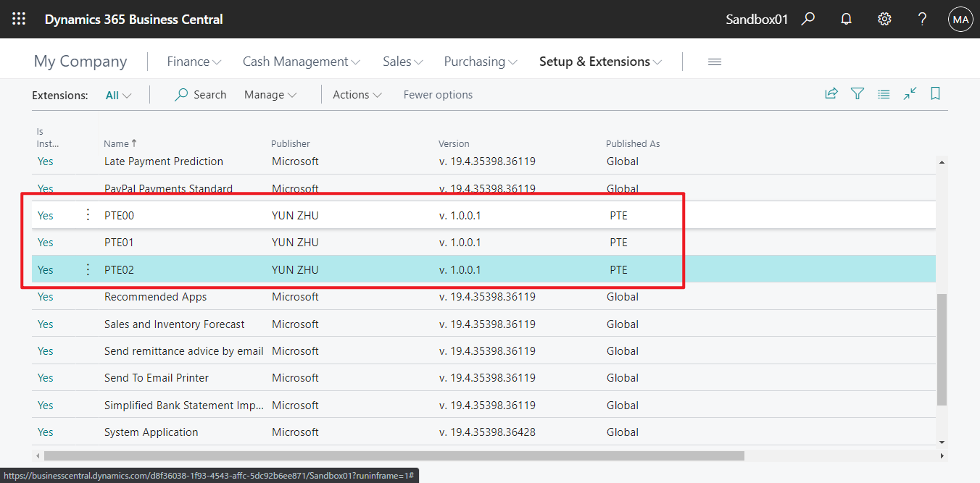Open the Help question mark icon
Image resolution: width=980 pixels, height=483 pixels.
922,19
